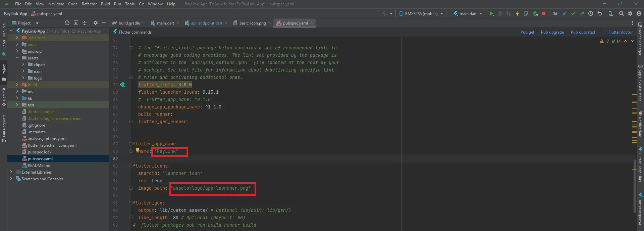This screenshot has width=644, height=231.
Task: Rollback changes with the undo arrow icon
Action: (x=600, y=14)
